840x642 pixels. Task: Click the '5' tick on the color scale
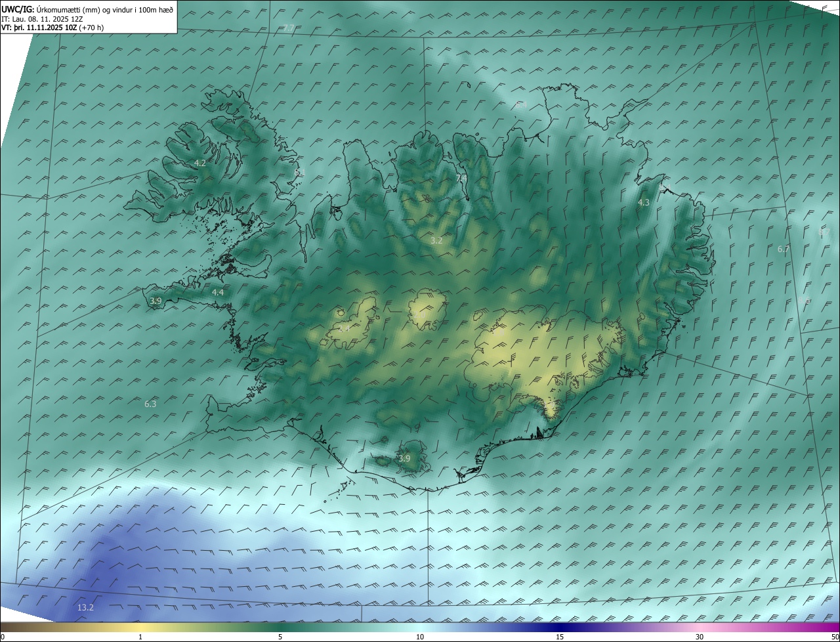point(280,637)
